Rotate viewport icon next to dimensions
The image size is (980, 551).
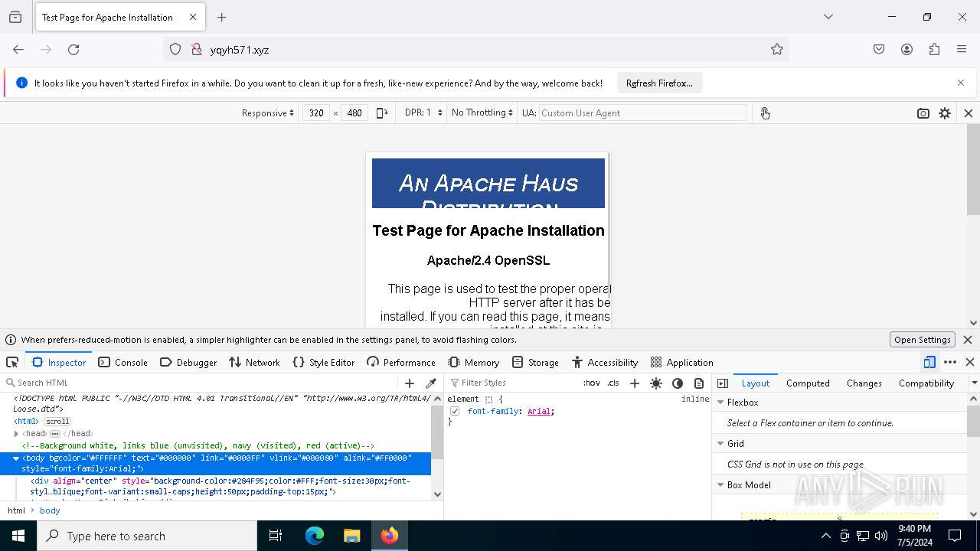(x=382, y=112)
